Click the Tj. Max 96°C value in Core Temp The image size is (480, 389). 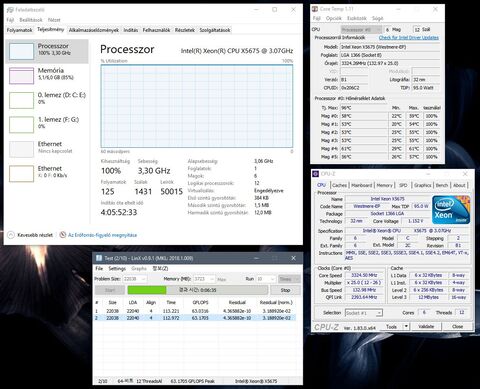364,108
